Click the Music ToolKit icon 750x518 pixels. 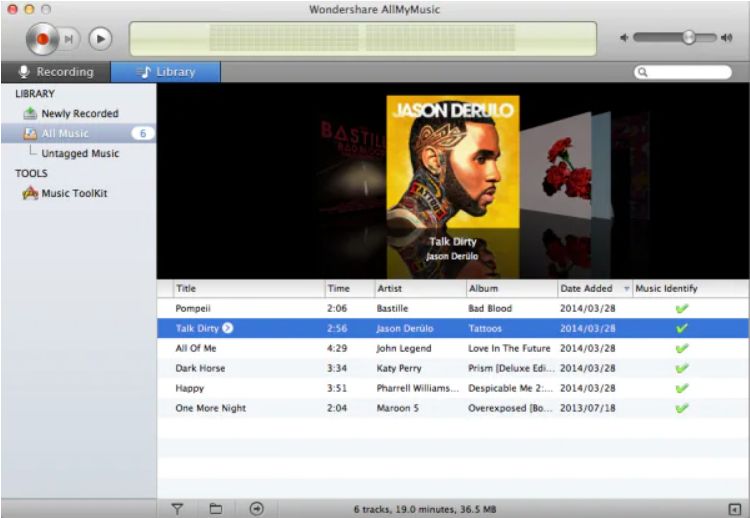30,193
